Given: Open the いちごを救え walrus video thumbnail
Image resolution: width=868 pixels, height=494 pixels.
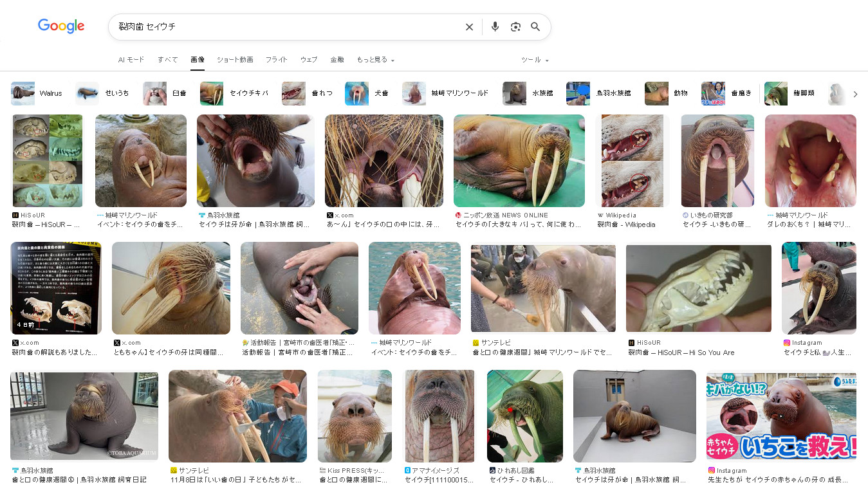Looking at the screenshot, I should click(x=780, y=416).
